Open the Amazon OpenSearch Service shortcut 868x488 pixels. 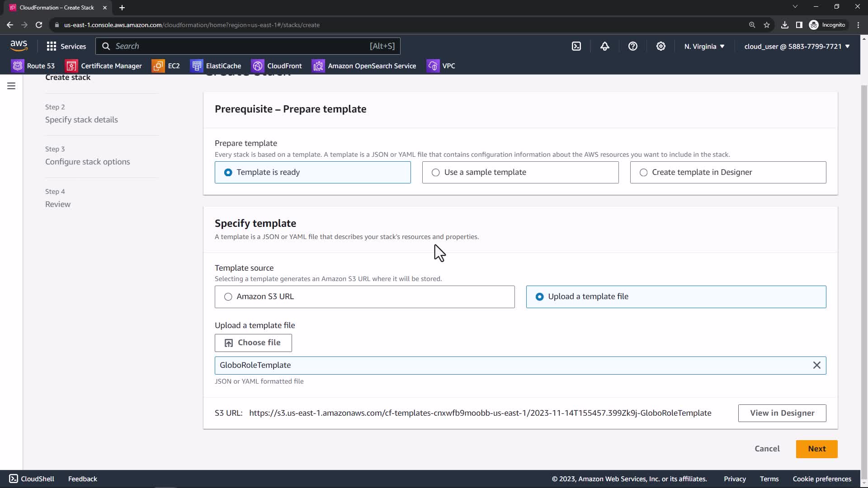[x=364, y=66]
